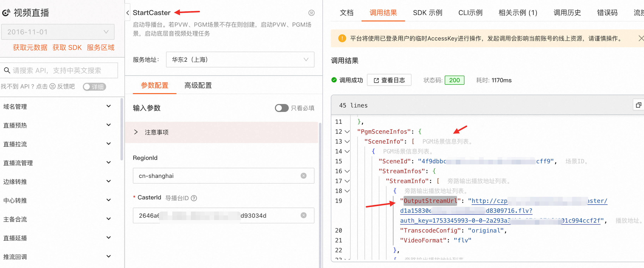Click the 获取元数据 link
This screenshot has width=644, height=268.
pyautogui.click(x=30, y=47)
